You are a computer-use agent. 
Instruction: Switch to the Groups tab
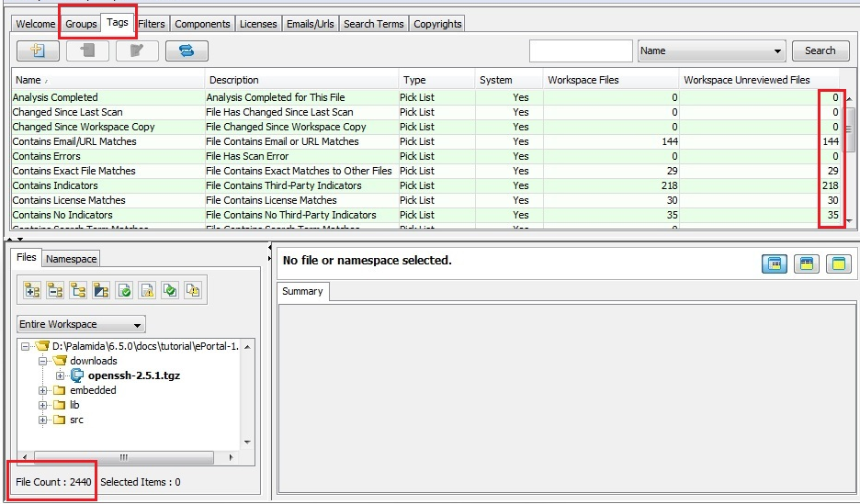(81, 24)
